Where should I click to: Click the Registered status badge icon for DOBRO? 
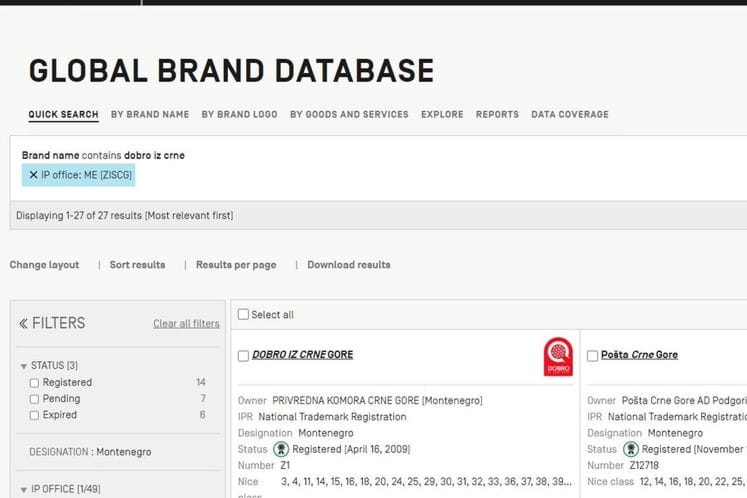point(281,449)
